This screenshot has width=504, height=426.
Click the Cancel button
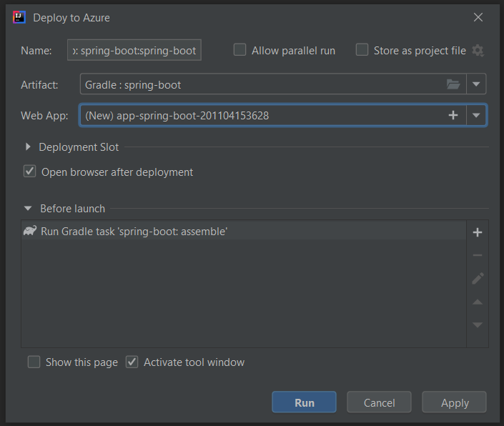pos(380,402)
